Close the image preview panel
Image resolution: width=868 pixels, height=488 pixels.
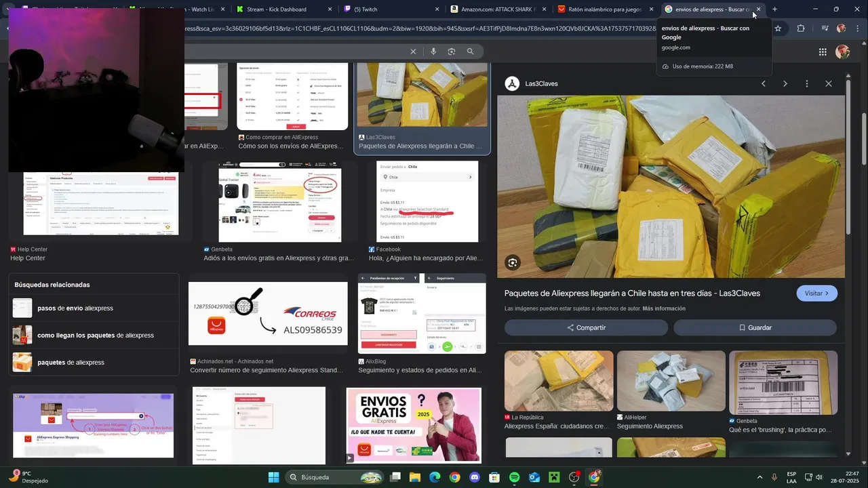pos(829,84)
